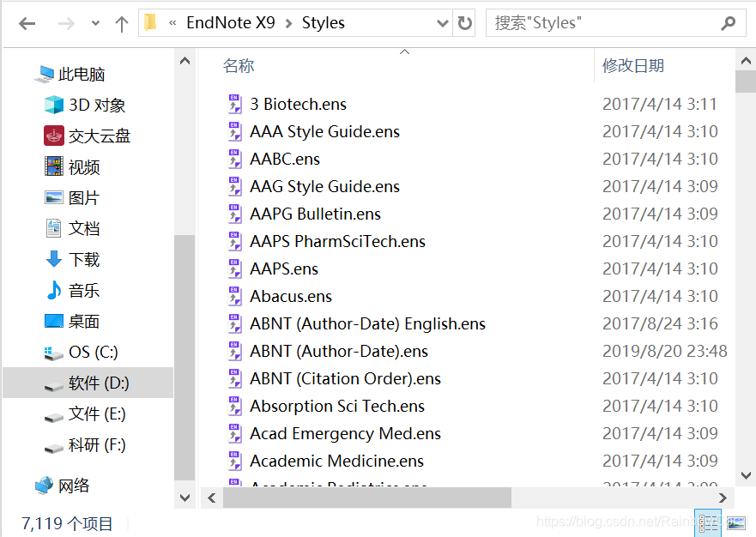Select Absorption Sci Tech.ens file icon
This screenshot has height=537, width=756.
pos(234,407)
